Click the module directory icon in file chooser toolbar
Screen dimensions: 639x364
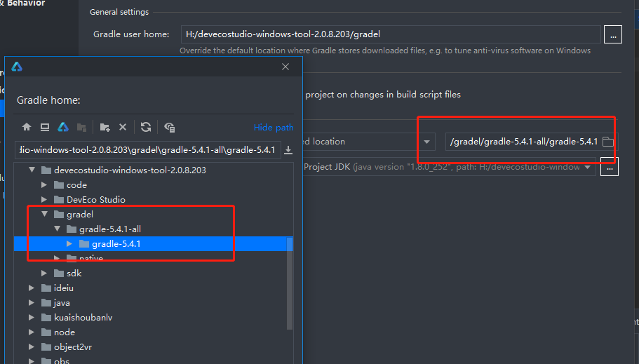coord(81,127)
